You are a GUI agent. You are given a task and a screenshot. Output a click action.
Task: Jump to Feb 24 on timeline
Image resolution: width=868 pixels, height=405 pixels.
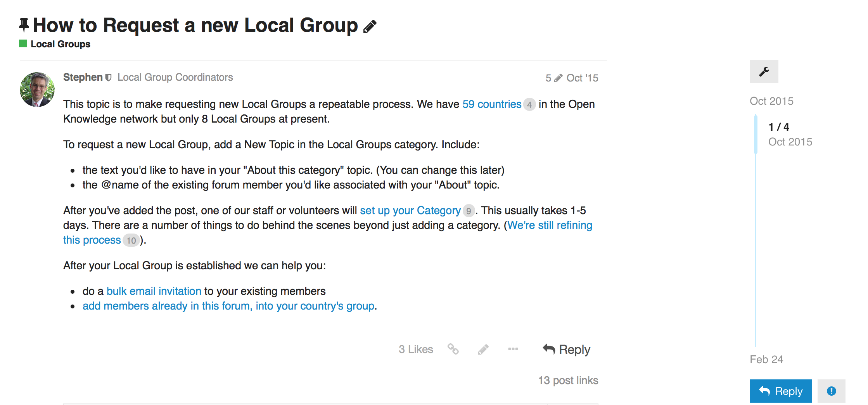(766, 359)
